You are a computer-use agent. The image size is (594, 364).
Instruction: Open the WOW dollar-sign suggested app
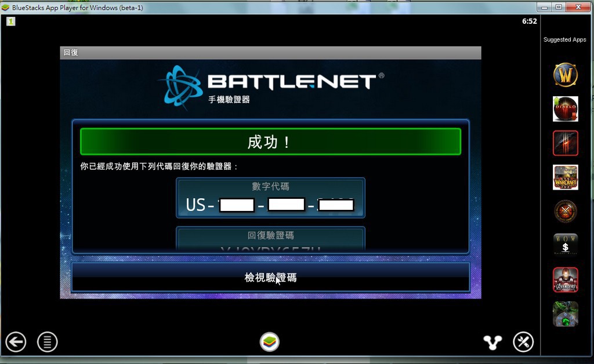tap(565, 245)
